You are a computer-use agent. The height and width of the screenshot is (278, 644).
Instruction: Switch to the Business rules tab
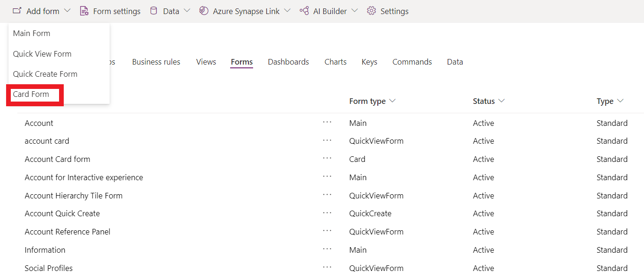[156, 62]
